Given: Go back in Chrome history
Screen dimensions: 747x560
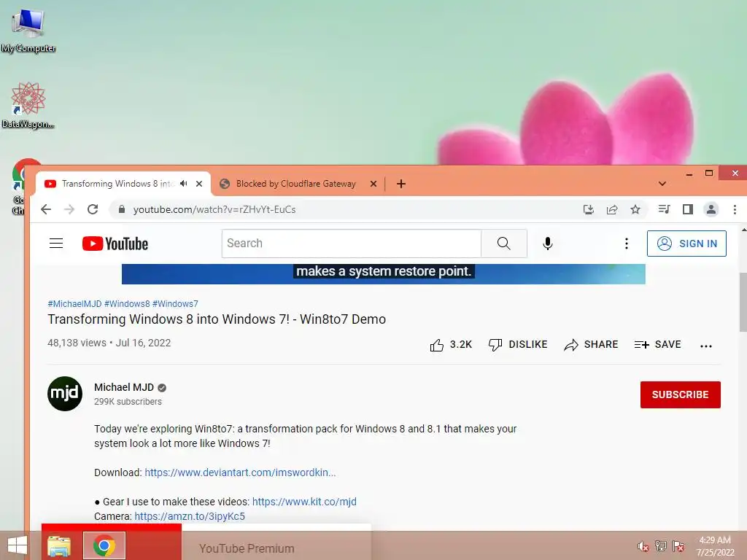Looking at the screenshot, I should 46,209.
